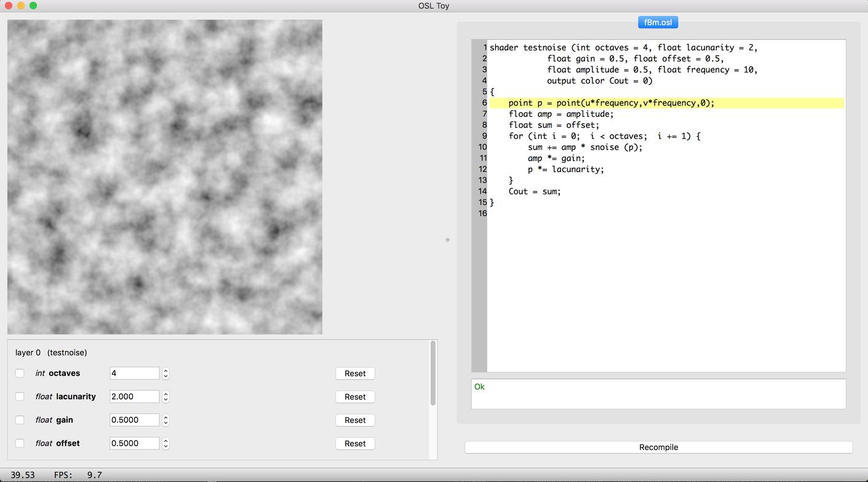Close the OSL Toy window

tap(9, 6)
